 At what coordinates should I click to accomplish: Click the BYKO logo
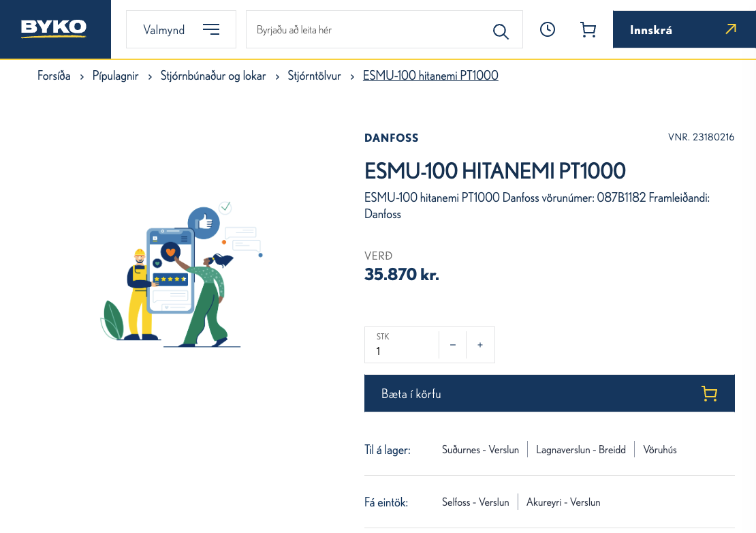click(54, 29)
